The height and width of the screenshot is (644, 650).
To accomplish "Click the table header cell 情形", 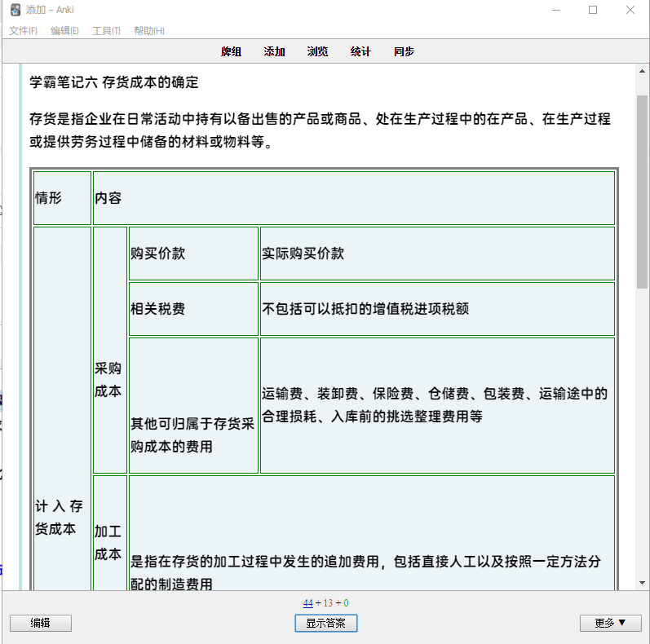I will (x=62, y=198).
